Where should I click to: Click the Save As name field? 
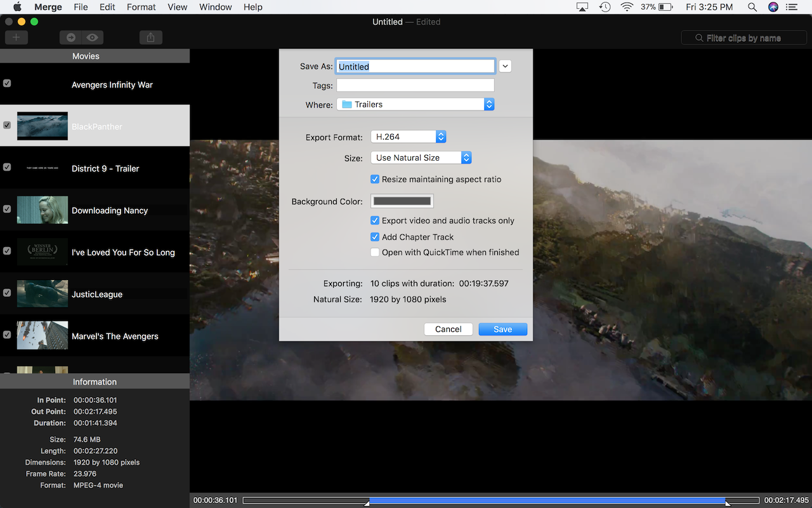tap(416, 66)
